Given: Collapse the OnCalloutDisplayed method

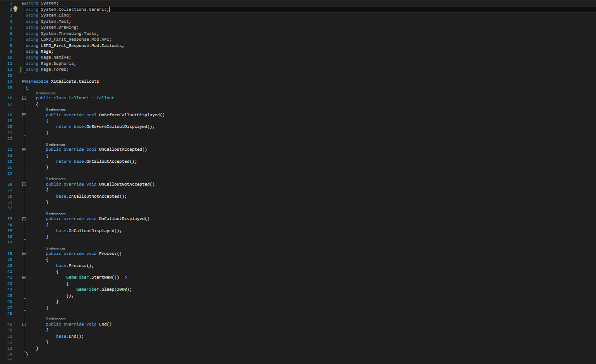Looking at the screenshot, I should tap(24, 219).
